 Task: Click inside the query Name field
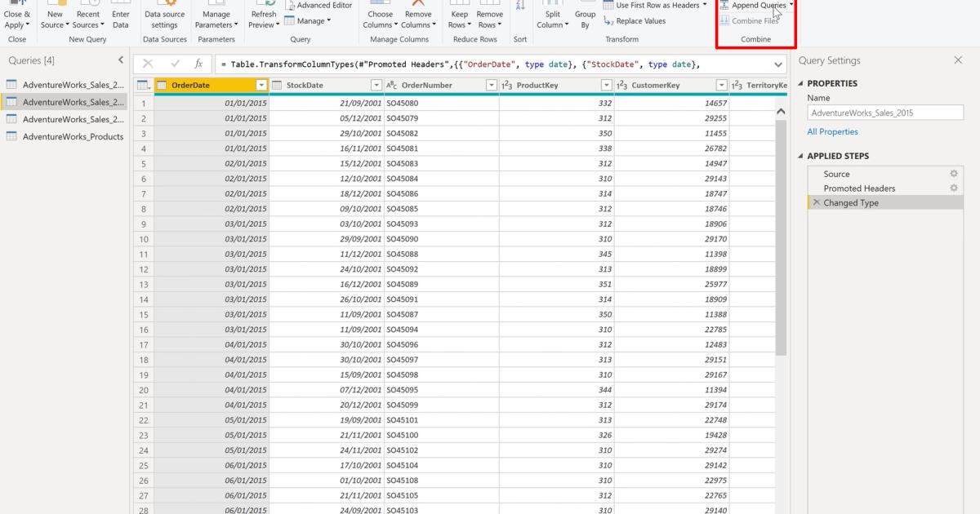884,113
